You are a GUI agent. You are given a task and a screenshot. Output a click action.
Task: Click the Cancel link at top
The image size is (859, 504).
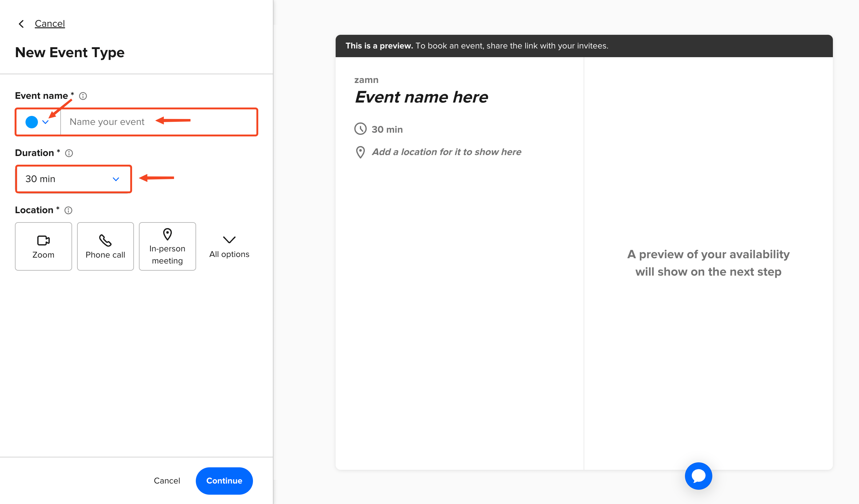pos(50,24)
